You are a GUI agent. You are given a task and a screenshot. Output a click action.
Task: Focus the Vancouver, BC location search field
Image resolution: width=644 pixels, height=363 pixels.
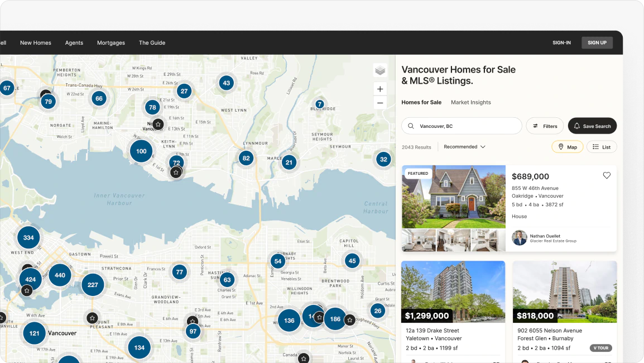[462, 126]
